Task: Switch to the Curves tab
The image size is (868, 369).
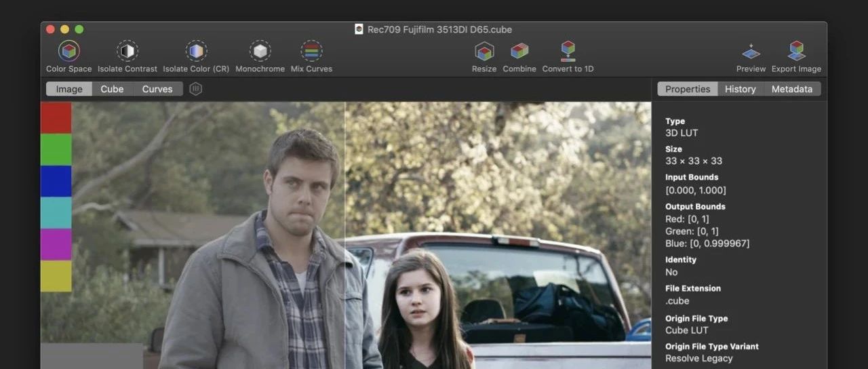Action: click(157, 89)
